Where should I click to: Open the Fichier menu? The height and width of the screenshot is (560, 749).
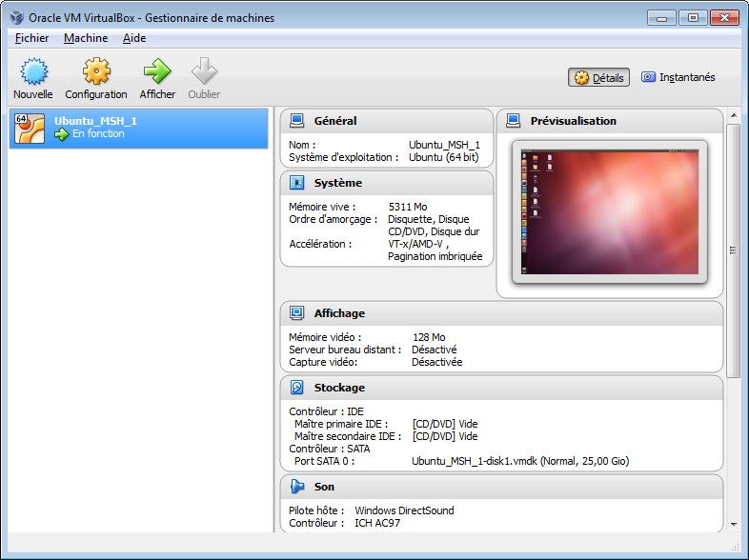coord(31,38)
